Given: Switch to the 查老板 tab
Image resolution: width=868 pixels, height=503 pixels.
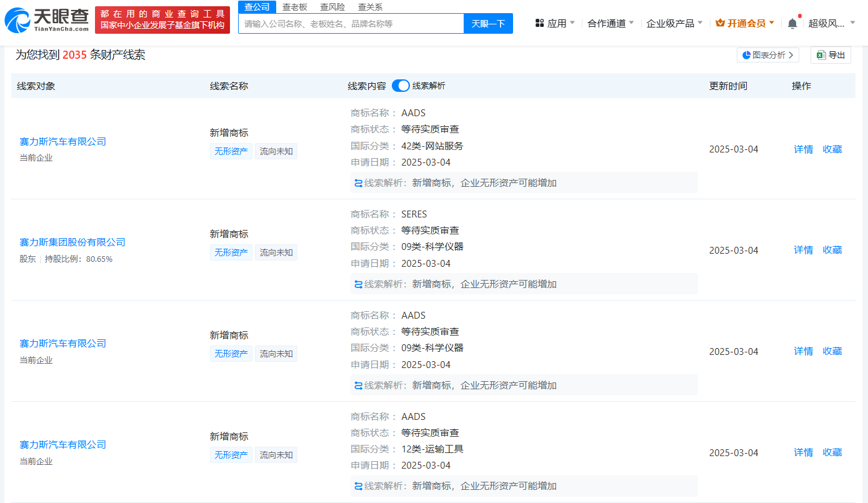Looking at the screenshot, I should point(294,7).
